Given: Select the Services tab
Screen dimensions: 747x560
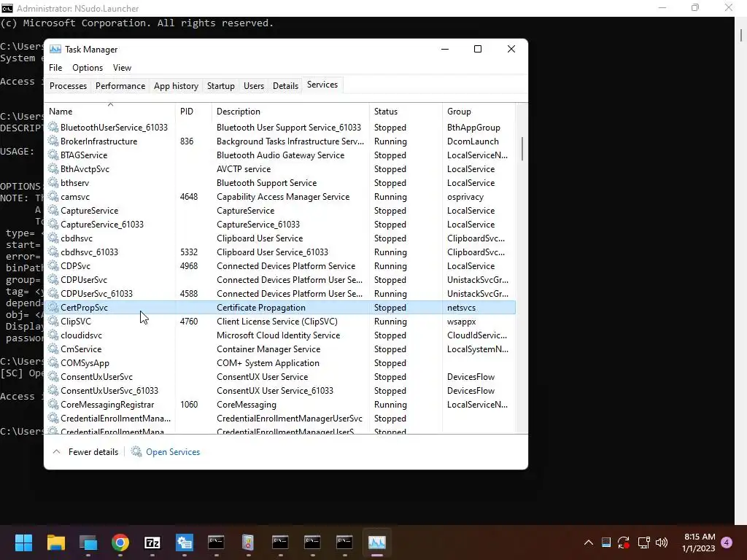Looking at the screenshot, I should point(322,85).
